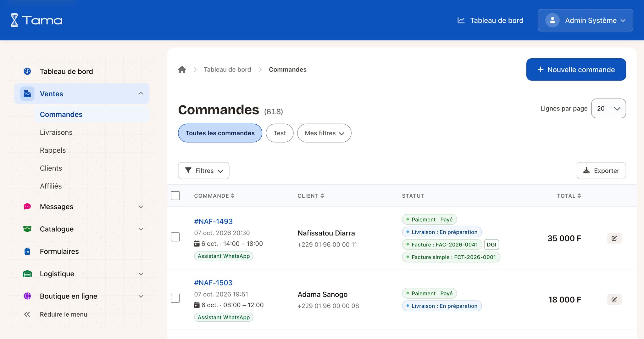Expand the Logistique menu chevron
This screenshot has width=644, height=339.
(141, 274)
